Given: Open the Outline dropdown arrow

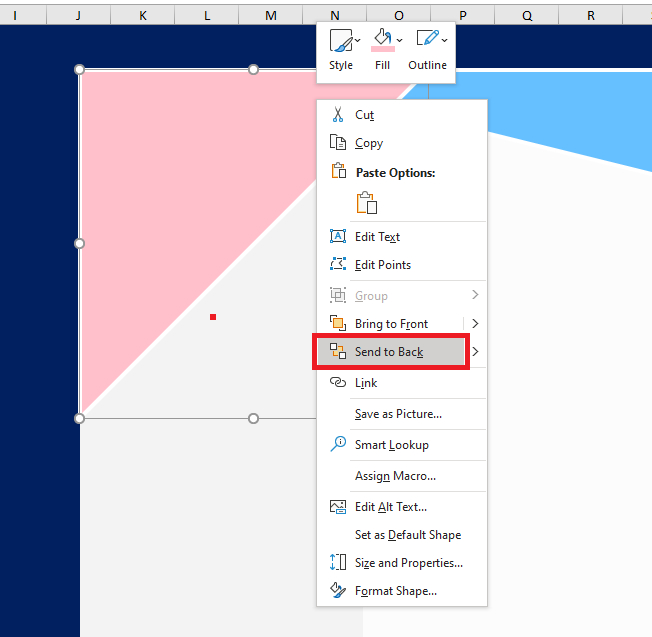Looking at the screenshot, I should 445,40.
